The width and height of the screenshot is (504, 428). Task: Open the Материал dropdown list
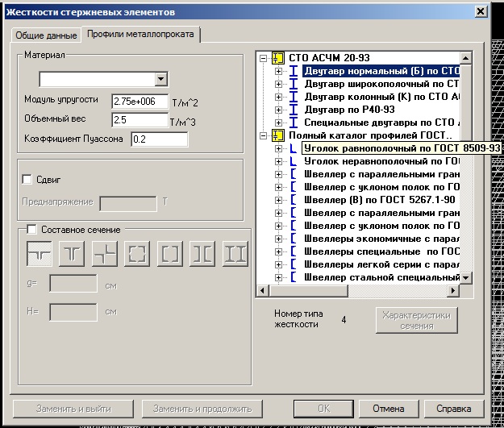[161, 79]
